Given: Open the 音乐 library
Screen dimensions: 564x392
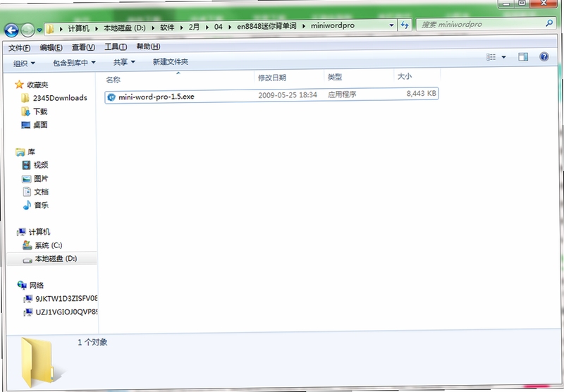Looking at the screenshot, I should [42, 205].
